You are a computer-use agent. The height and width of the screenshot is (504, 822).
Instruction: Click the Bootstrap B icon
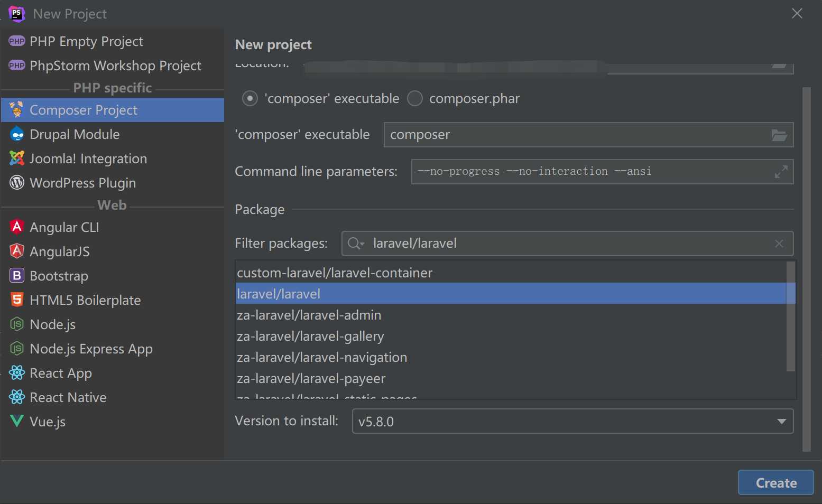pyautogui.click(x=17, y=275)
